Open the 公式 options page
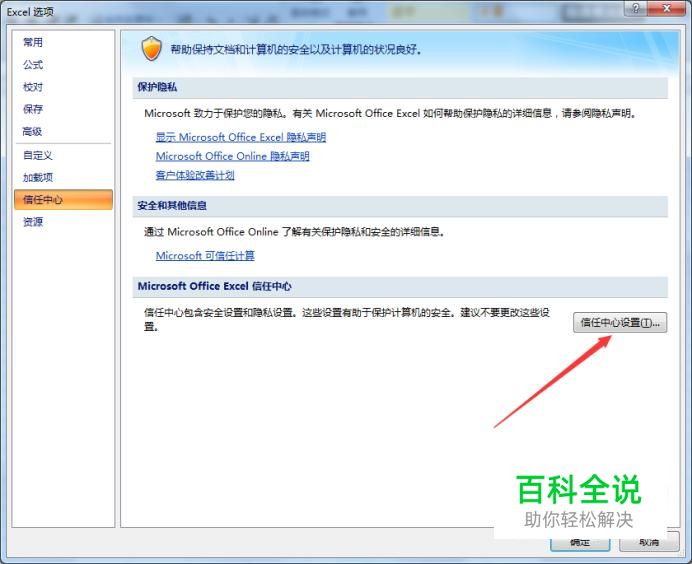This screenshot has width=692, height=564. pyautogui.click(x=33, y=65)
